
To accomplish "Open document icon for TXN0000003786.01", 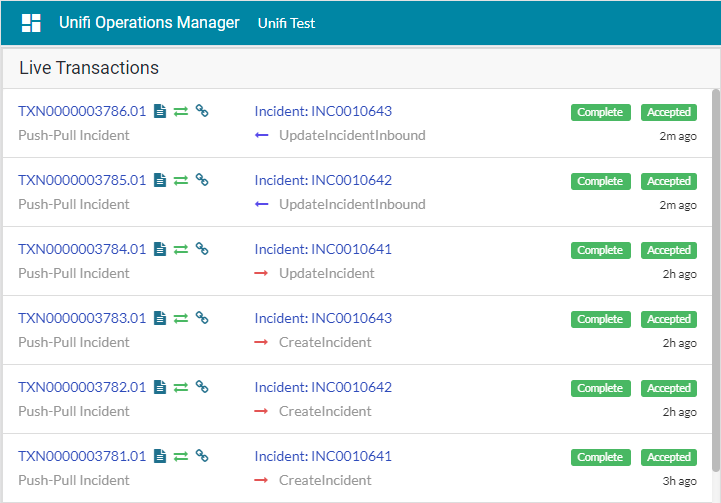I will pyautogui.click(x=159, y=112).
